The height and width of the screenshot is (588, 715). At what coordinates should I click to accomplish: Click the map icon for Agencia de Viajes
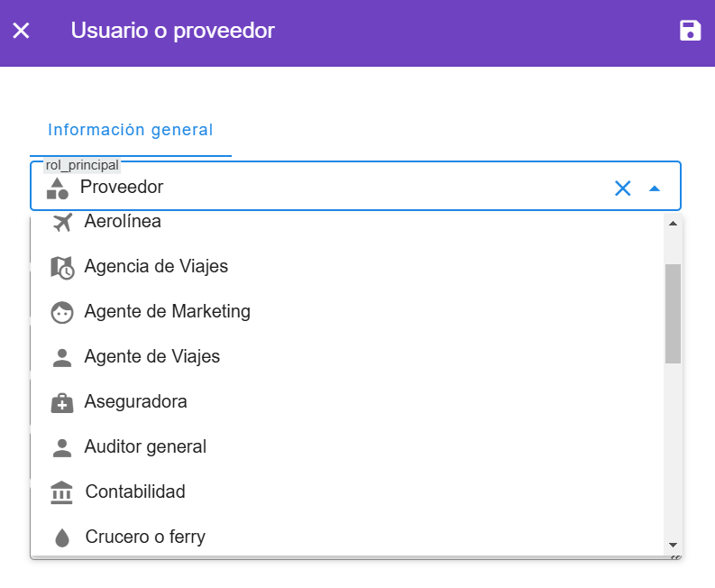(62, 267)
